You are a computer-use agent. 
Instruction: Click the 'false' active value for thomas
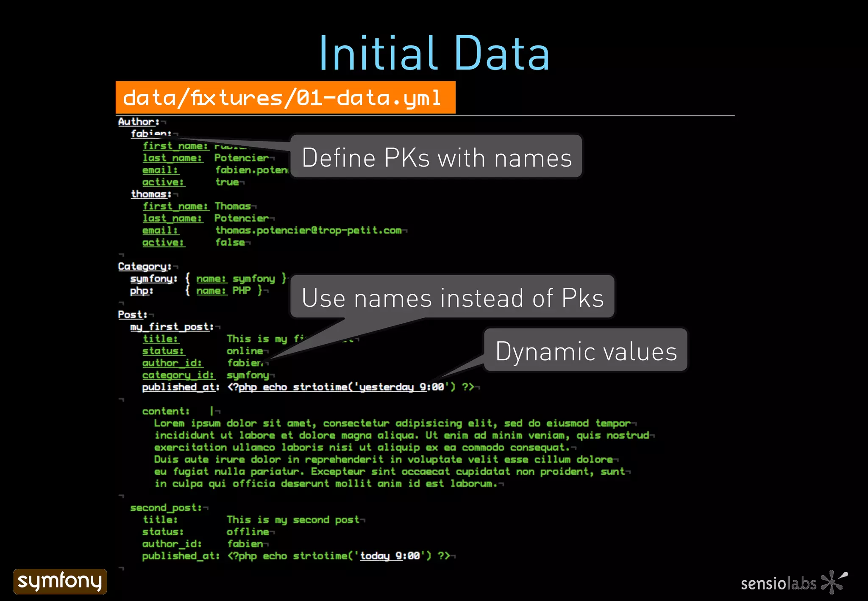(230, 242)
